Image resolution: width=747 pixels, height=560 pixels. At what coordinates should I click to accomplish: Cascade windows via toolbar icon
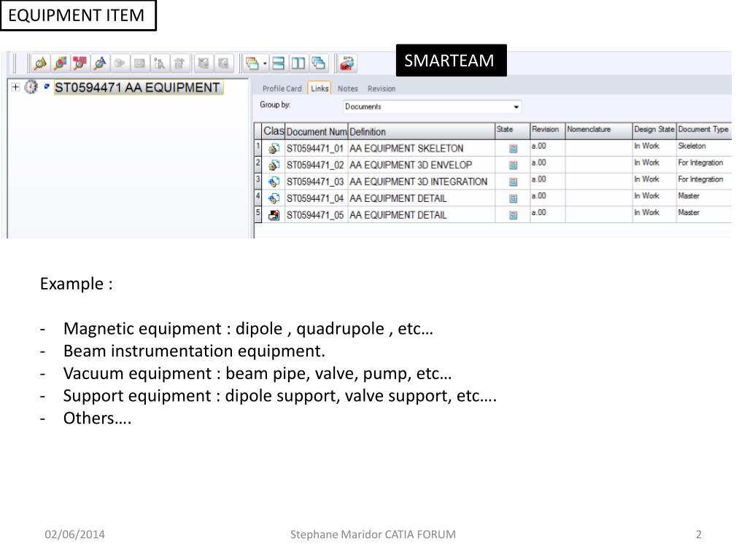tap(318, 63)
